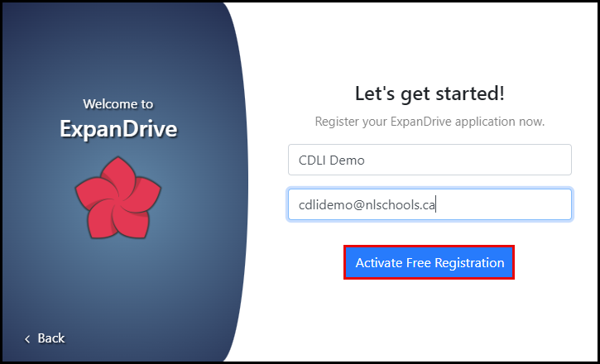This screenshot has width=600, height=364.
Task: Click the large ExpanDrive title text
Action: (x=118, y=129)
